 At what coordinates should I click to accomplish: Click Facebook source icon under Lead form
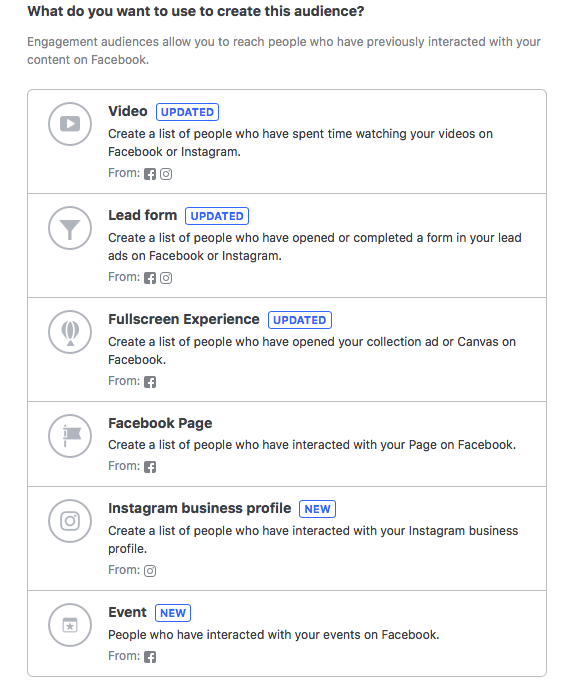[x=150, y=278]
